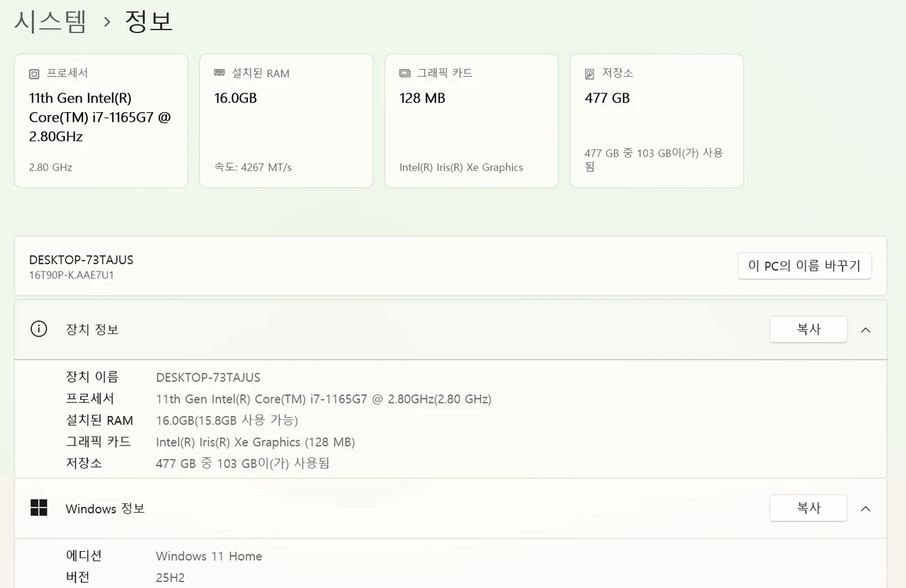Click the model number 16T90P-K.AAE7U1
This screenshot has height=588, width=906.
[71, 275]
